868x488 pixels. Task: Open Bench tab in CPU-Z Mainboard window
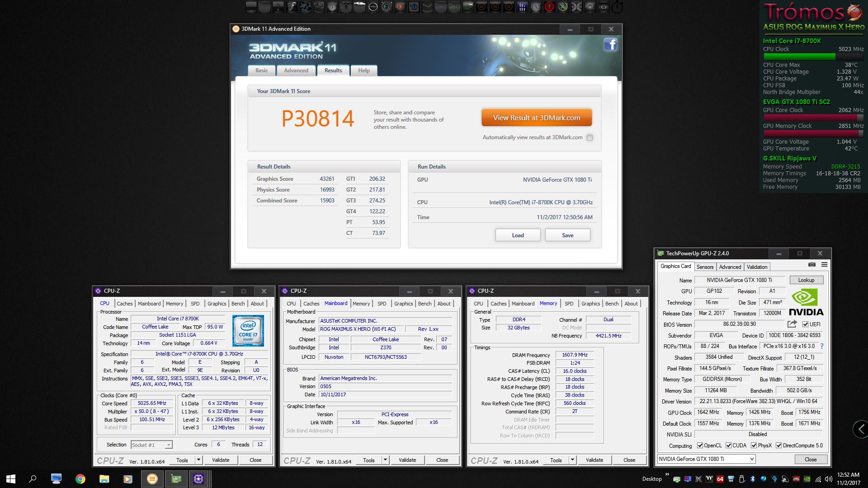(x=425, y=304)
